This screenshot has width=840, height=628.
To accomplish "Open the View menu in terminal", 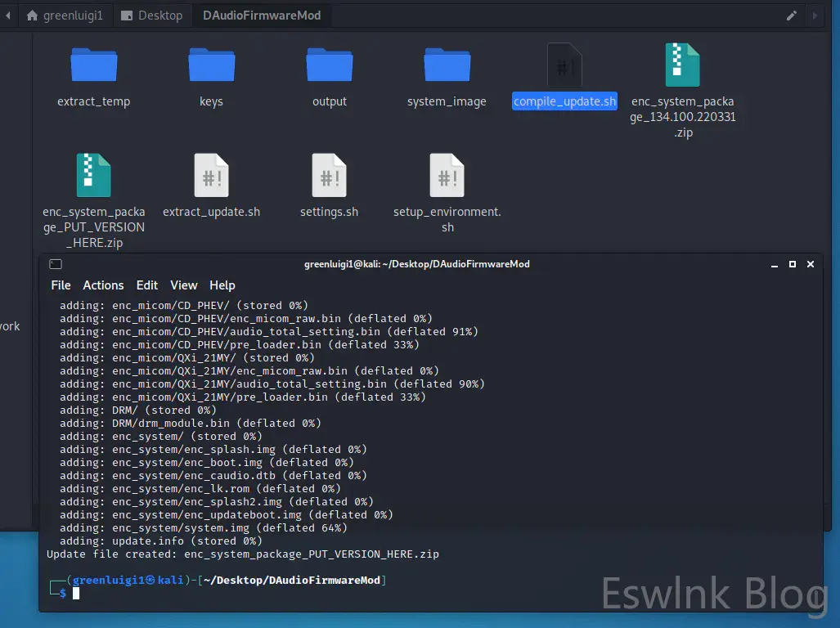I will pyautogui.click(x=183, y=285).
